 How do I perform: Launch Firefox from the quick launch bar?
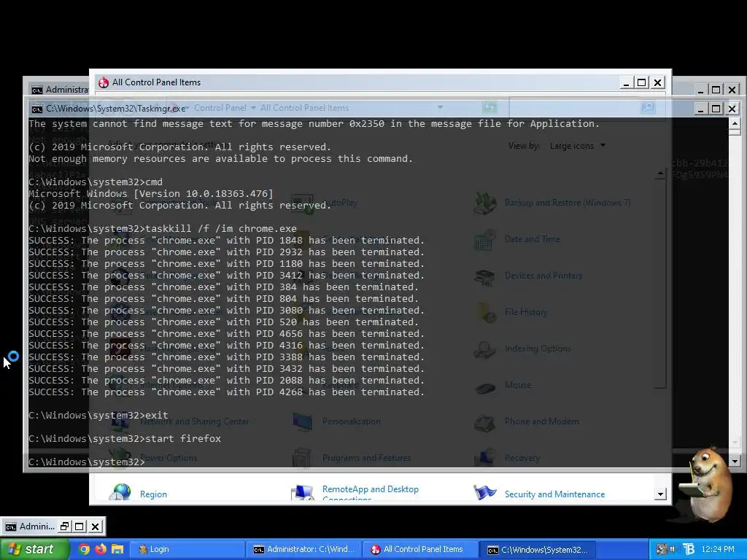point(101,549)
